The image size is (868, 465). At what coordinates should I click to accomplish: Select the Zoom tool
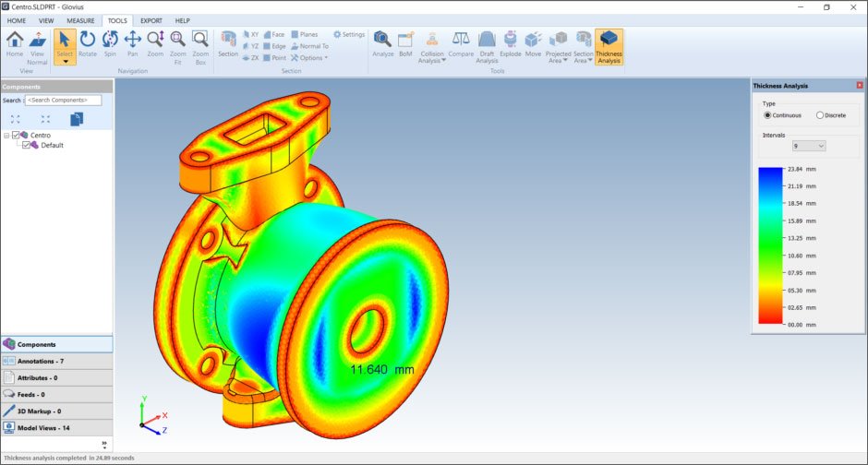[155, 44]
